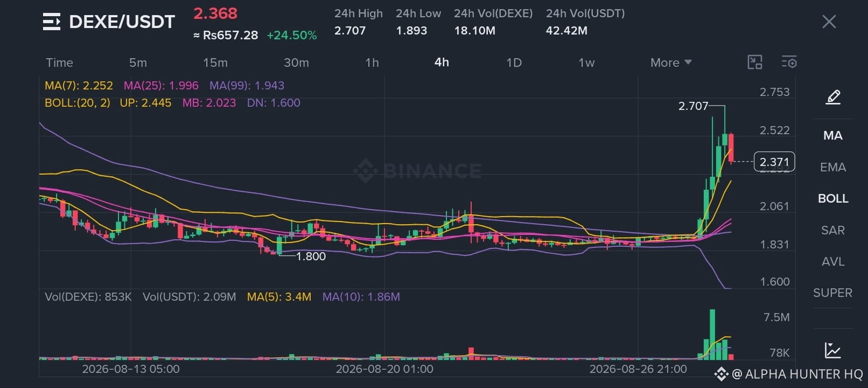
Task: Click the current price label 2.371
Action: click(774, 162)
